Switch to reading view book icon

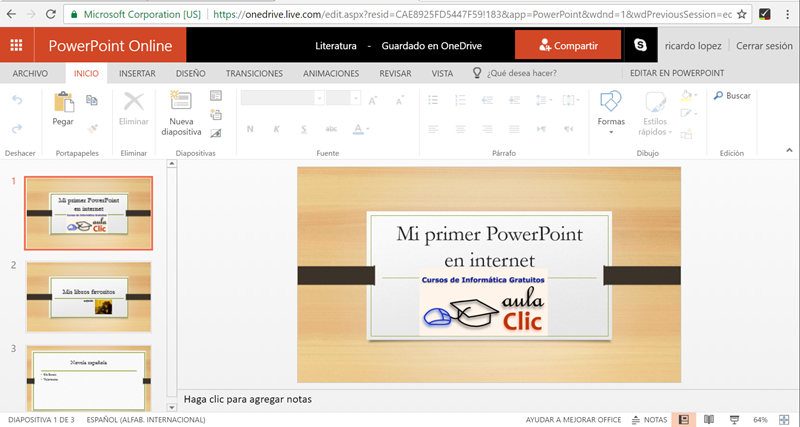pos(709,419)
